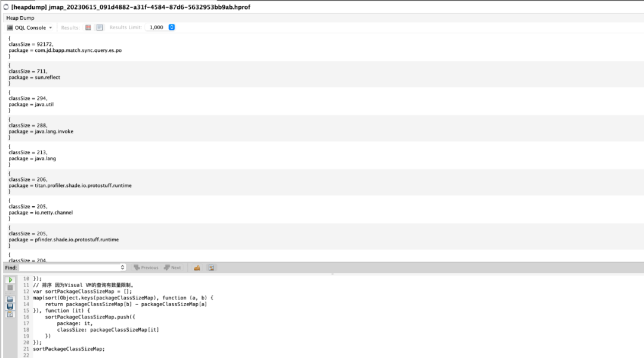Screen dimensions: 644x358
Task: Place cursor on sortPackageClassSizeMap; code line
Action: (x=69, y=349)
